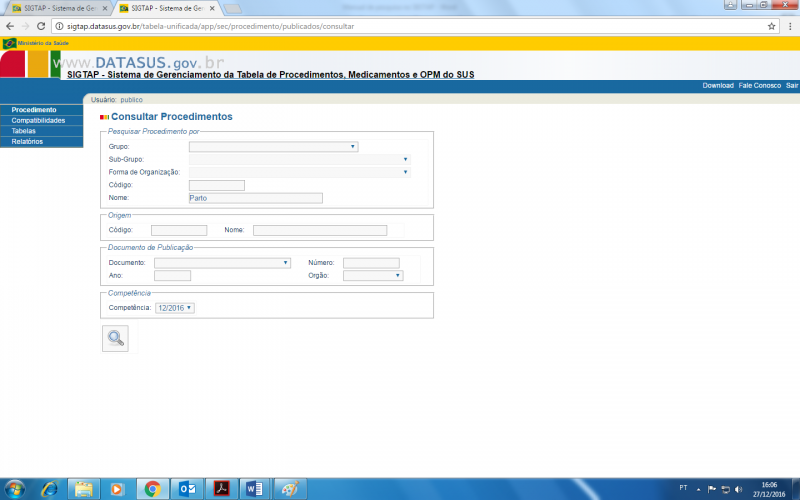Click the DATASUS.gov.br logo banner
This screenshot has height=500, width=800.
pyautogui.click(x=138, y=62)
